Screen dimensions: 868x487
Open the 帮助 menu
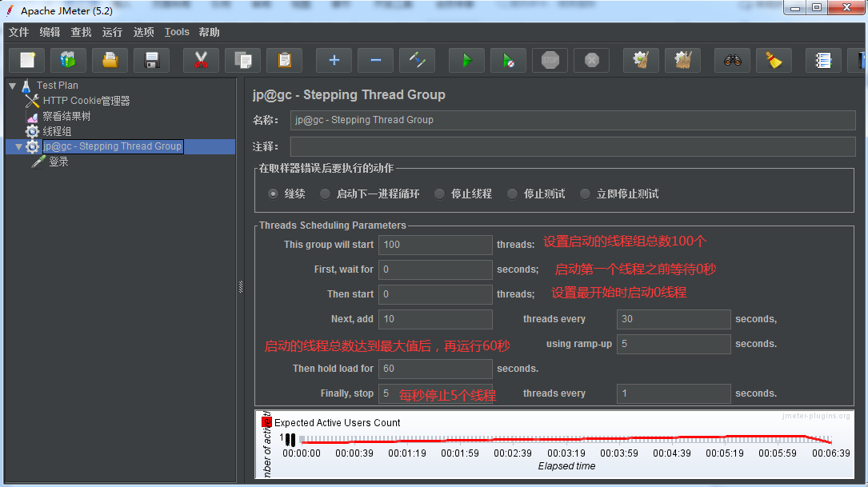click(x=210, y=32)
